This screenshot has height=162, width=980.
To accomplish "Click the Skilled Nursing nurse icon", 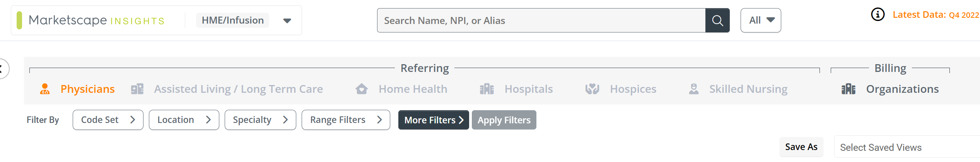I will [x=694, y=89].
